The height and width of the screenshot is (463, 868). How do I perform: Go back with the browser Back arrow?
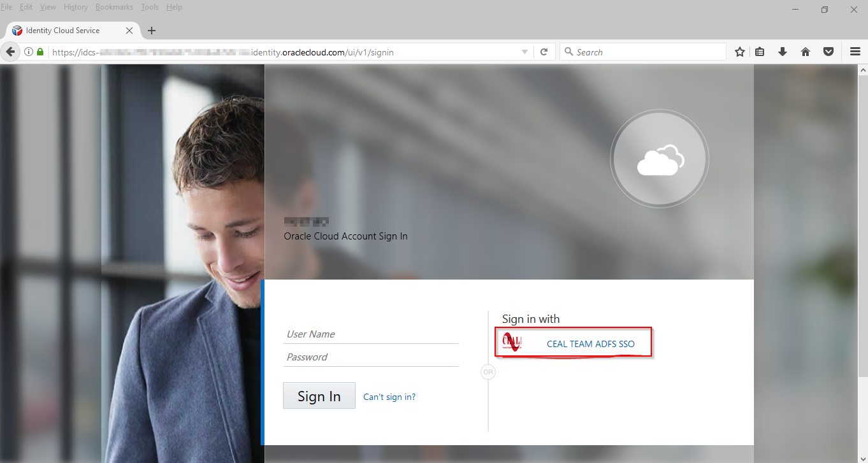coord(10,52)
